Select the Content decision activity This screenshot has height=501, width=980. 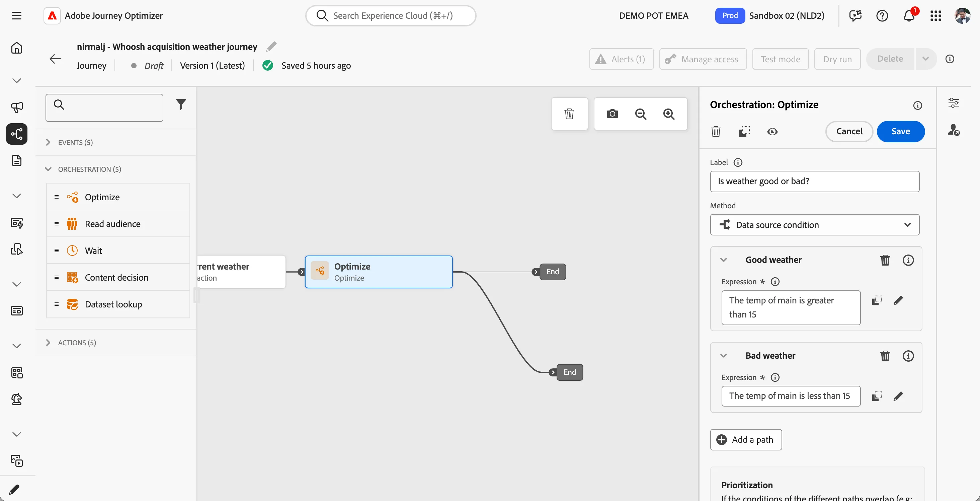coord(118,278)
